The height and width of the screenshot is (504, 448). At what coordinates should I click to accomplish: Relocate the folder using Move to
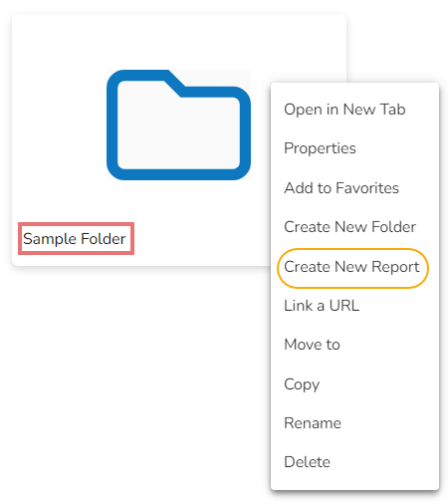click(312, 345)
